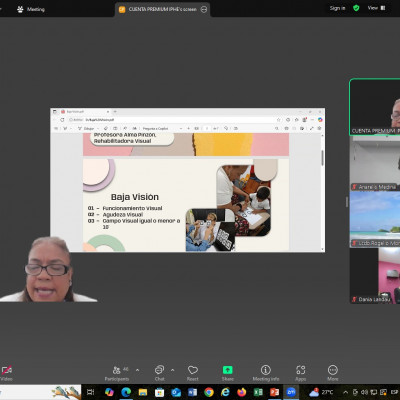The width and height of the screenshot is (400, 400).
Task: Select the Anarelis Medina video thumbnail
Action: point(375,163)
